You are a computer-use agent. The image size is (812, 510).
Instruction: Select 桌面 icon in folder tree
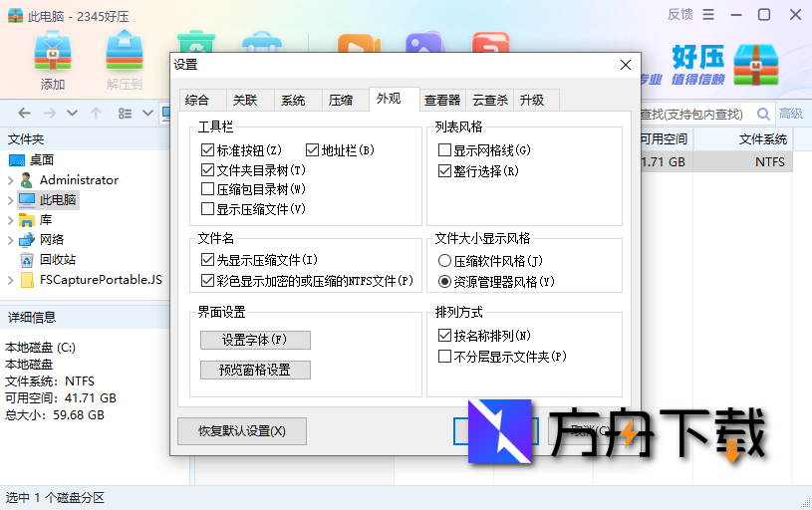point(17,160)
